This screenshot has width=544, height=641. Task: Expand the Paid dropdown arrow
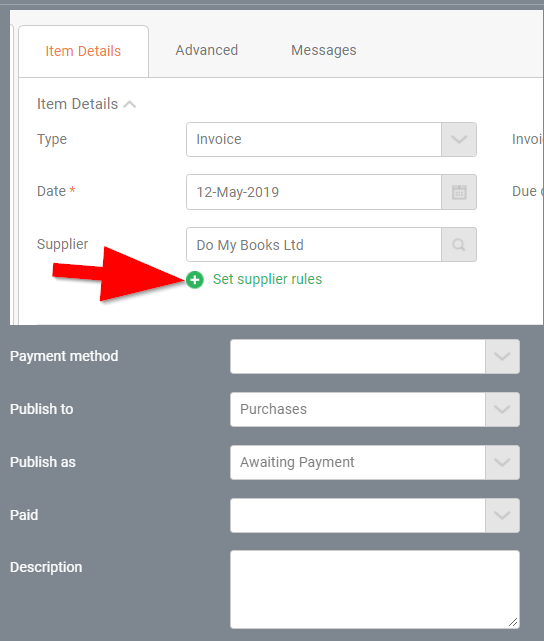[502, 515]
